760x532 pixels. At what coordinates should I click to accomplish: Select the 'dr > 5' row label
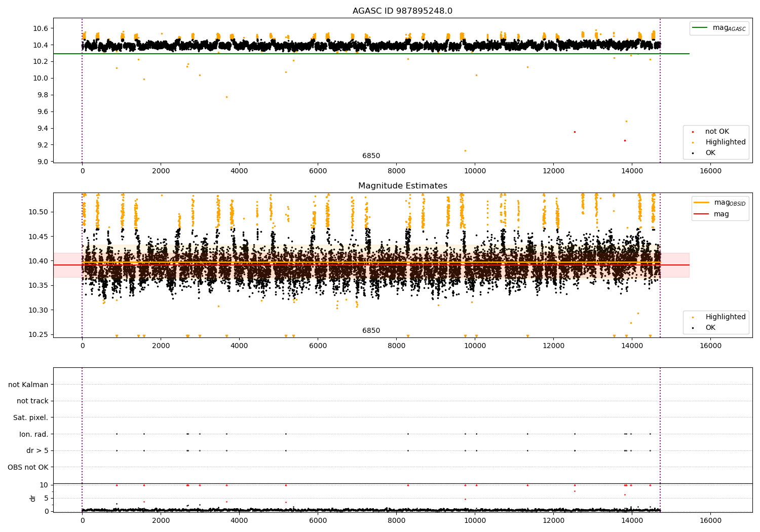tap(37, 451)
